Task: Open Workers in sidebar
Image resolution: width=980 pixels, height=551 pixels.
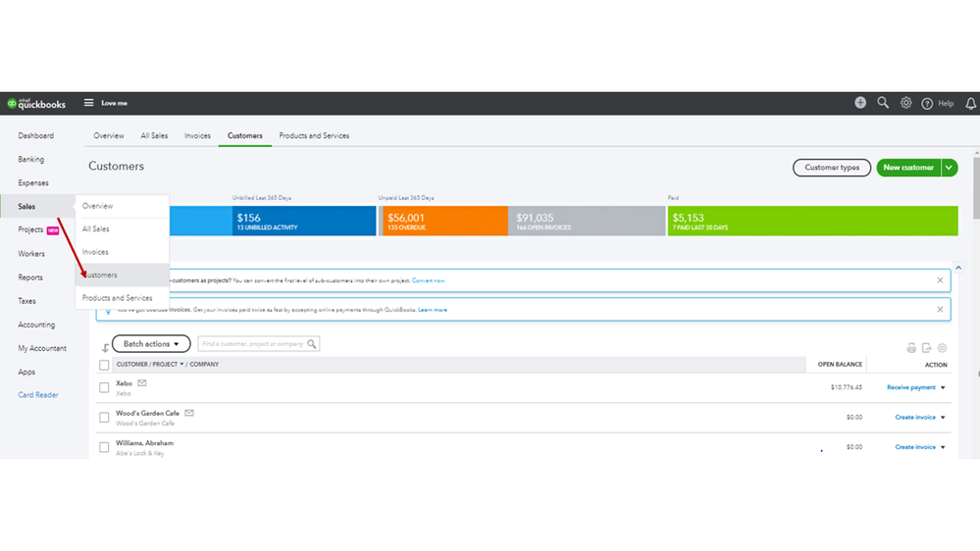Action: (x=31, y=254)
